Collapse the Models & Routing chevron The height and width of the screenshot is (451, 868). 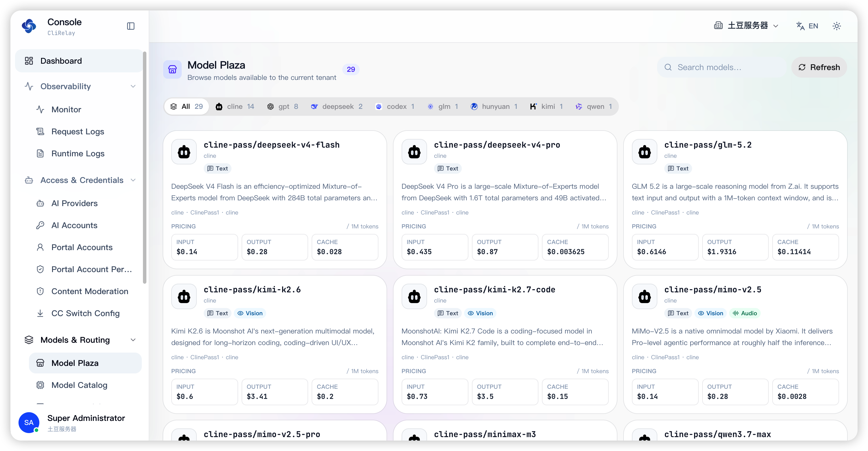[133, 340]
